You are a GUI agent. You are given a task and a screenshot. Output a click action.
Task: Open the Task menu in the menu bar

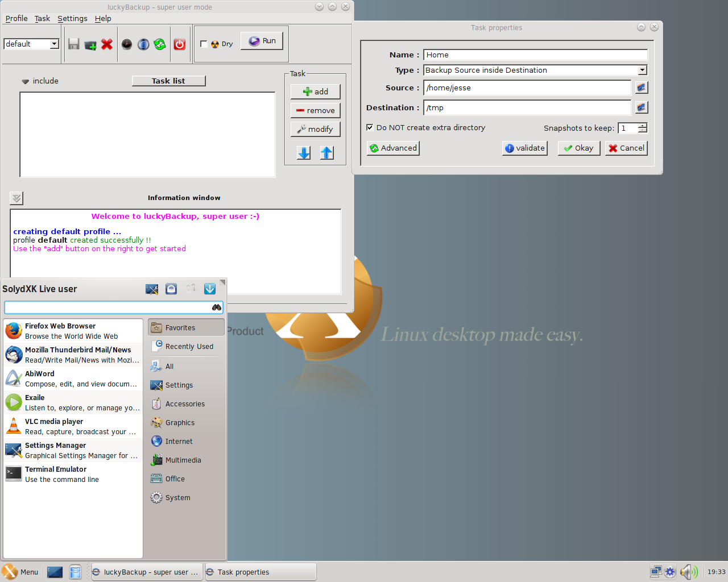click(x=42, y=18)
